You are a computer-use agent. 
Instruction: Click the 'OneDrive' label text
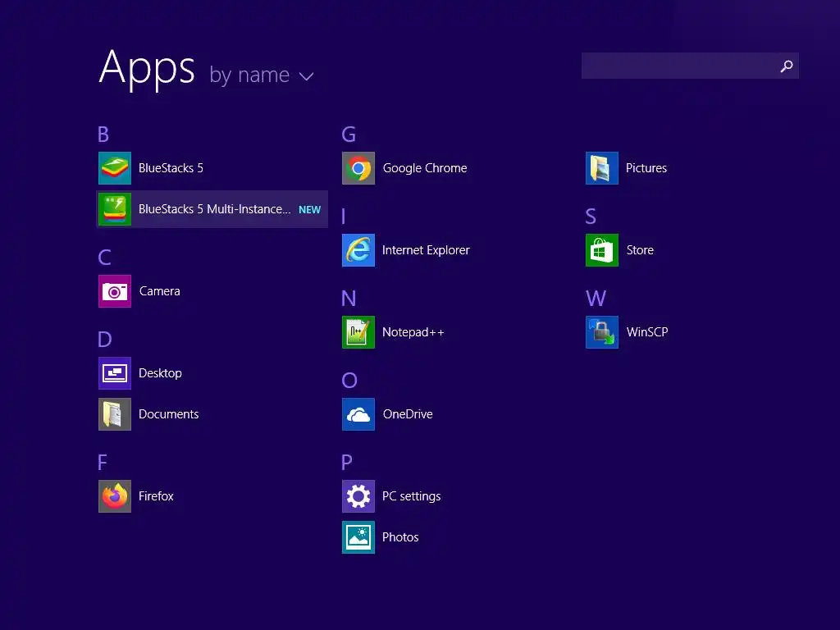pos(408,414)
